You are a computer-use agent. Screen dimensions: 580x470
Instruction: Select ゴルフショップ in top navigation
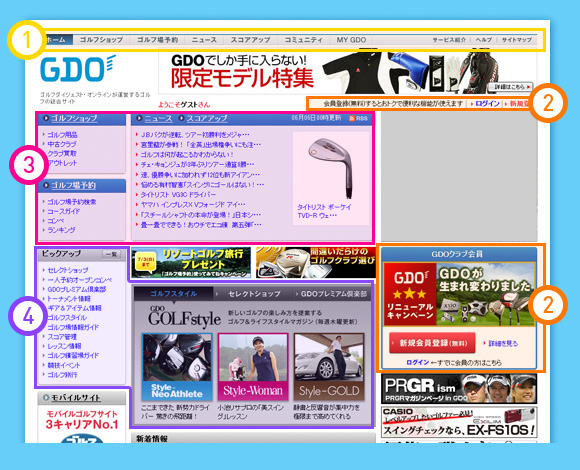[101, 40]
